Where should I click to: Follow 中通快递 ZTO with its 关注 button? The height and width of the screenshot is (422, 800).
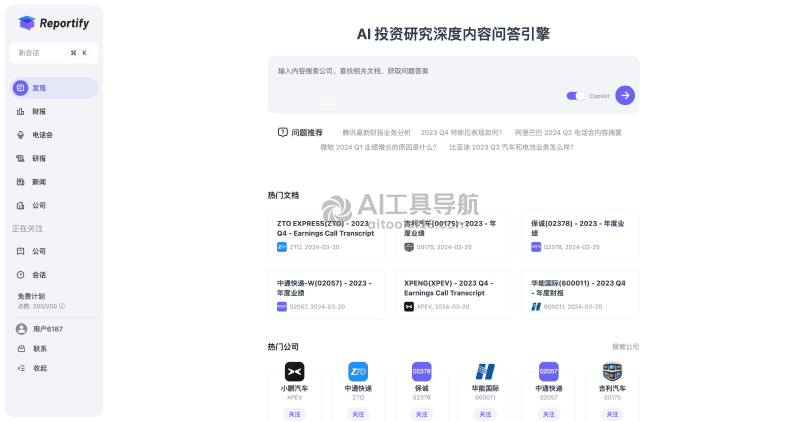click(358, 414)
